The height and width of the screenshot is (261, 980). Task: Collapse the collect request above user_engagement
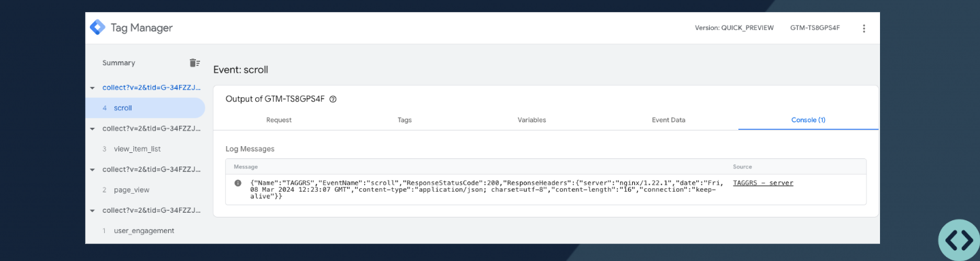(x=93, y=211)
